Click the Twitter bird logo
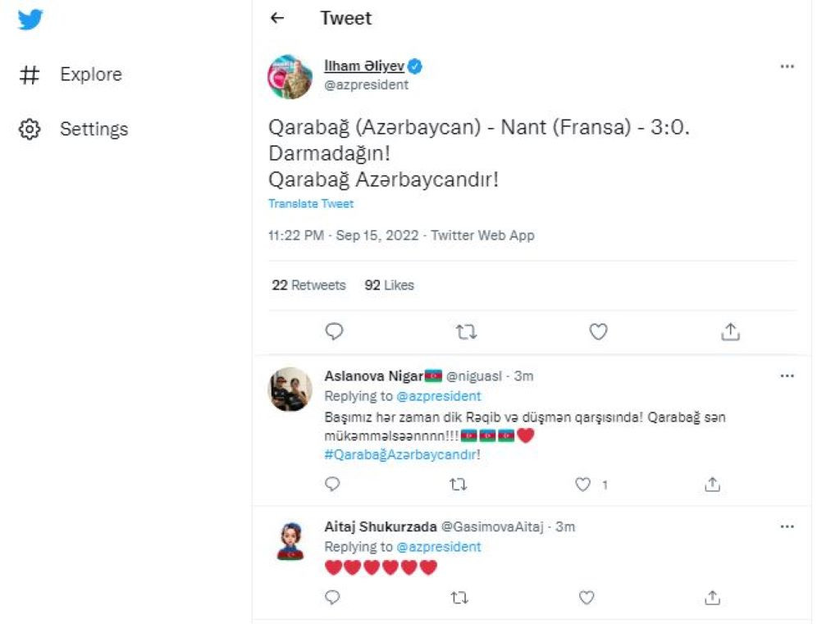 pyautogui.click(x=30, y=20)
